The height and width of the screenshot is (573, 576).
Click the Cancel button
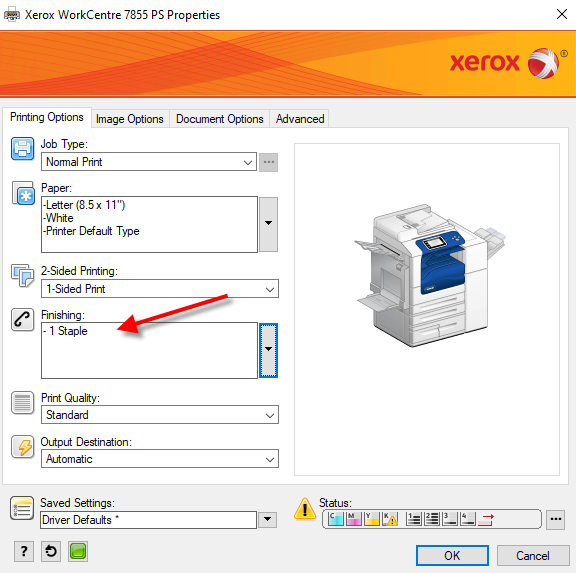click(533, 555)
